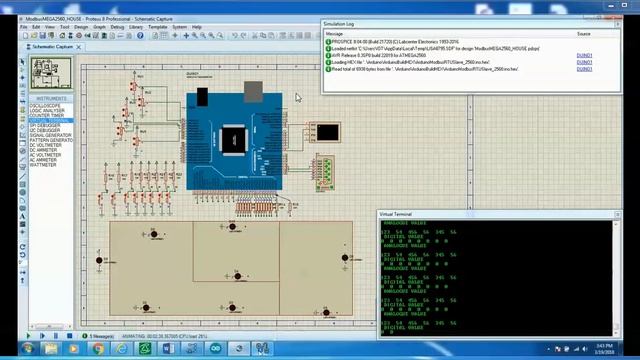The width and height of the screenshot is (640, 360).
Task: Open Google Chrome from taskbar
Action: 97,349
